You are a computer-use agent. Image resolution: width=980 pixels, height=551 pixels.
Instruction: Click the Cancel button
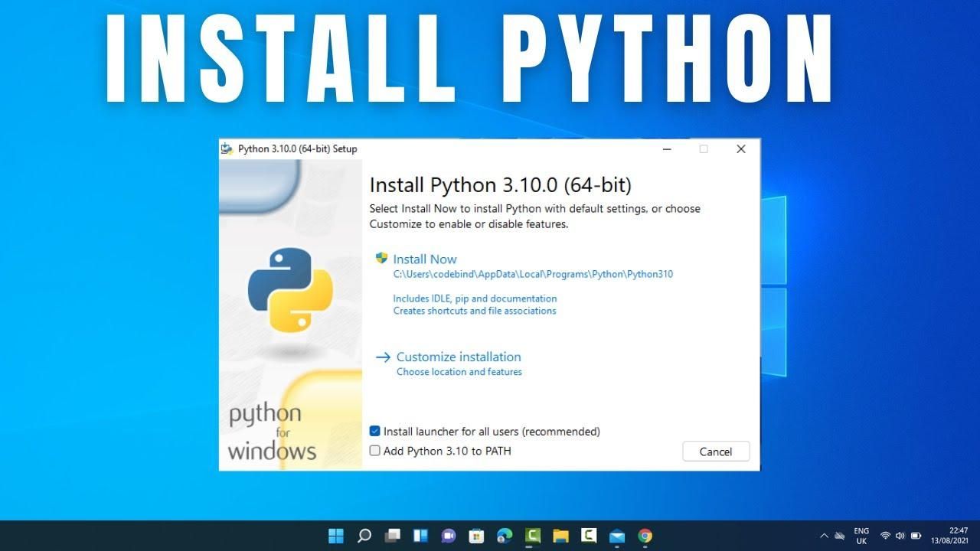coord(715,451)
